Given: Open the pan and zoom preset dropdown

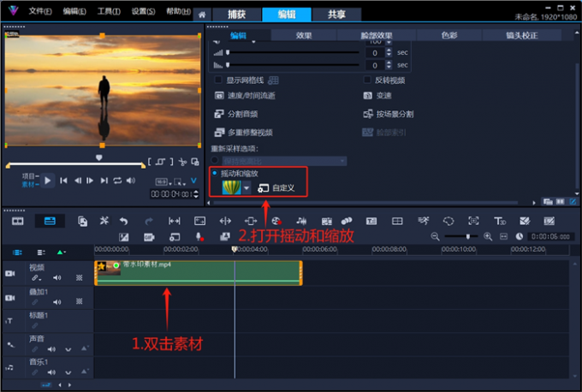Looking at the screenshot, I should pos(246,188).
